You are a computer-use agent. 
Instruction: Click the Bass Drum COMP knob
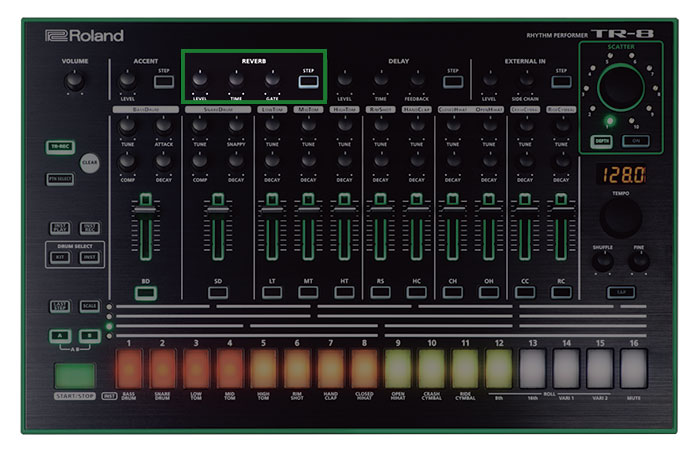pos(128,162)
